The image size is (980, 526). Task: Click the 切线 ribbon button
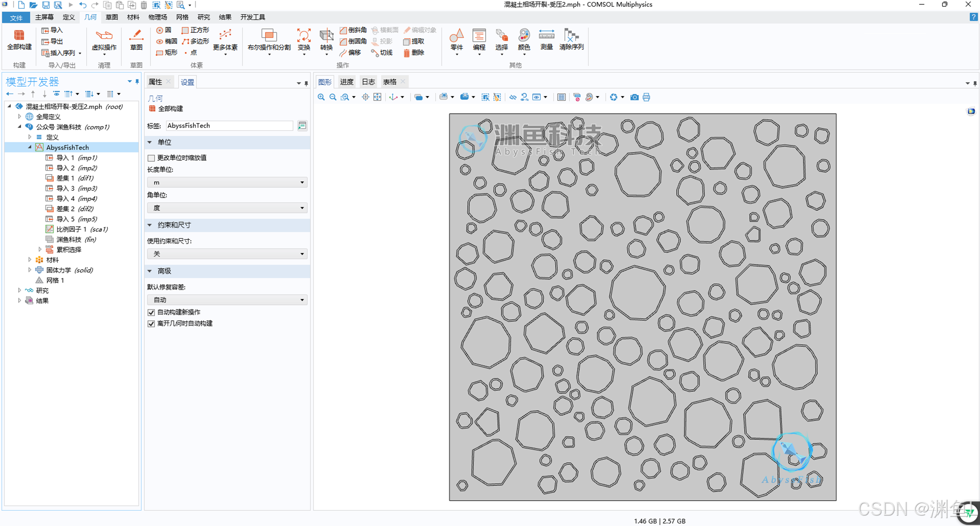382,52
